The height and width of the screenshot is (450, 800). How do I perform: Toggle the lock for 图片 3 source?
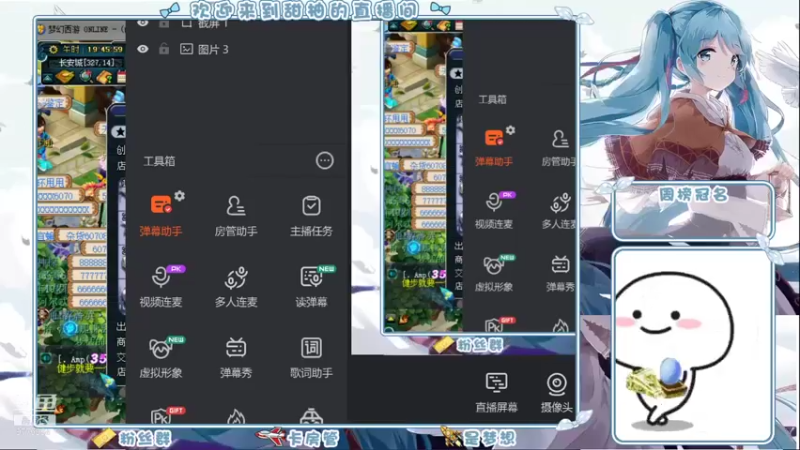click(164, 49)
